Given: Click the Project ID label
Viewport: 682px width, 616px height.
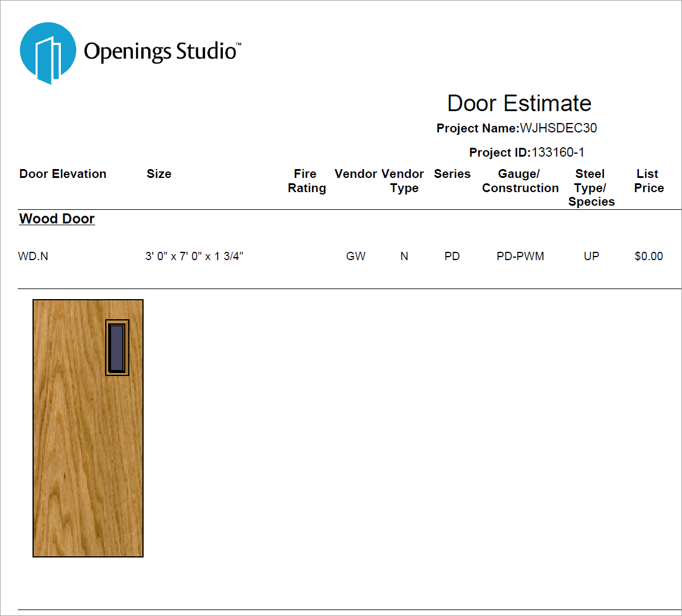Looking at the screenshot, I should (x=500, y=153).
